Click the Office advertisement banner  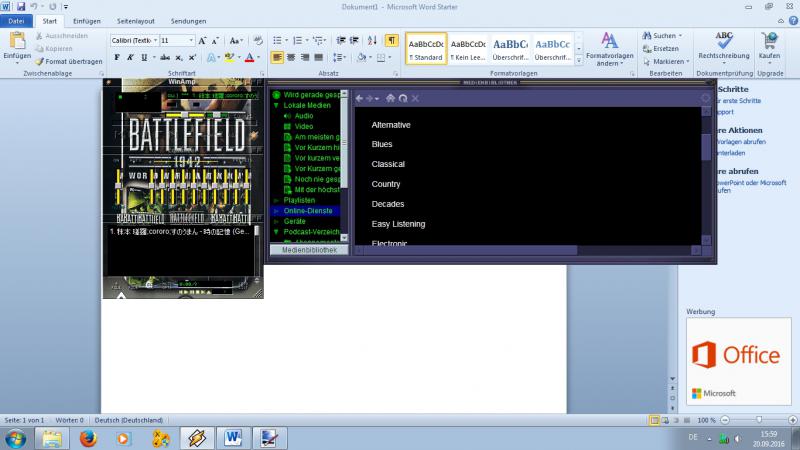pos(739,361)
